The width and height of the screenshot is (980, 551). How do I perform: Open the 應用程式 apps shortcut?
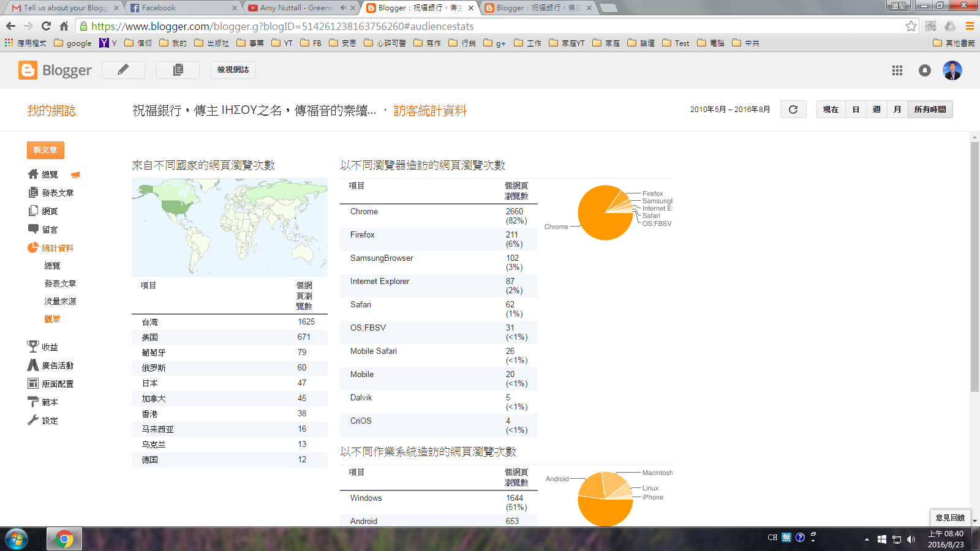[x=25, y=43]
